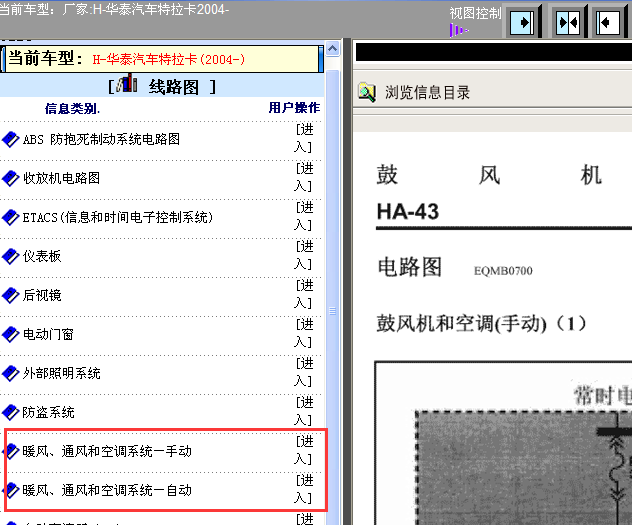Viewport: 632px width, 525px height.
Task: Click the 信息类别 column header
Action: tap(72, 108)
